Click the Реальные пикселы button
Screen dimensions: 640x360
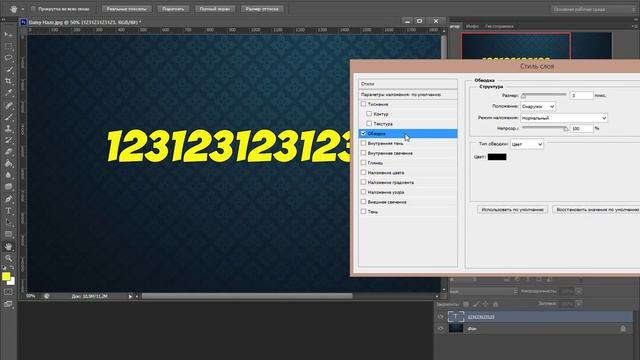coord(127,9)
